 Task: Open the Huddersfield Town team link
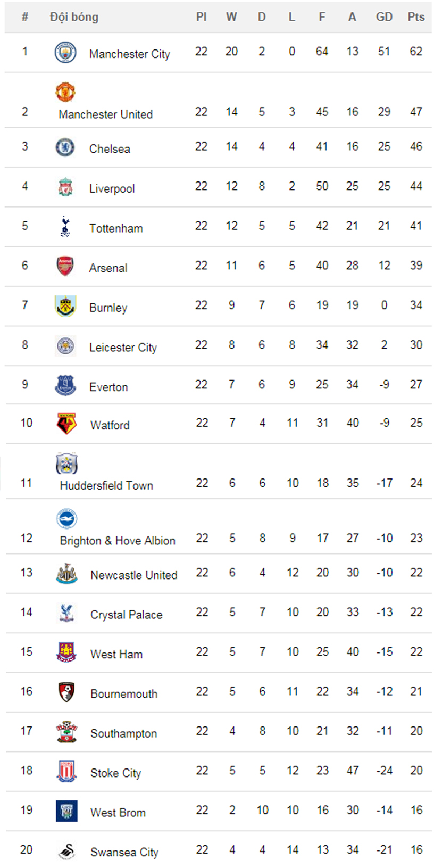point(106,485)
